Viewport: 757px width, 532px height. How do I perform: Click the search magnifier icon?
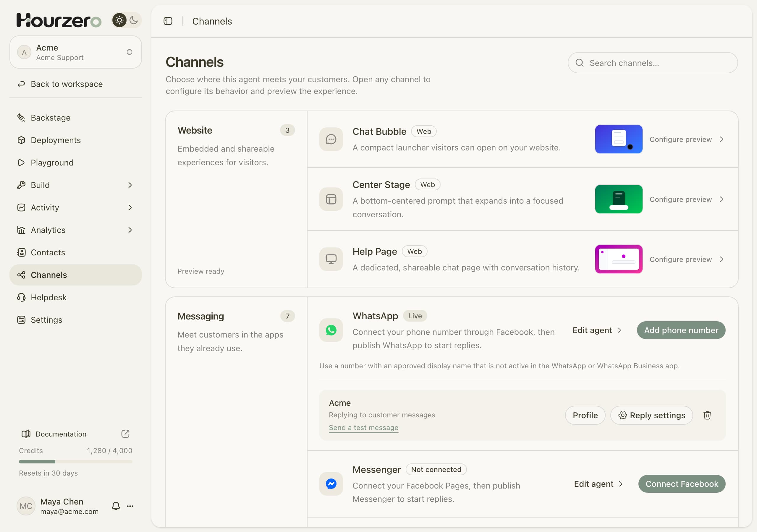tap(580, 63)
